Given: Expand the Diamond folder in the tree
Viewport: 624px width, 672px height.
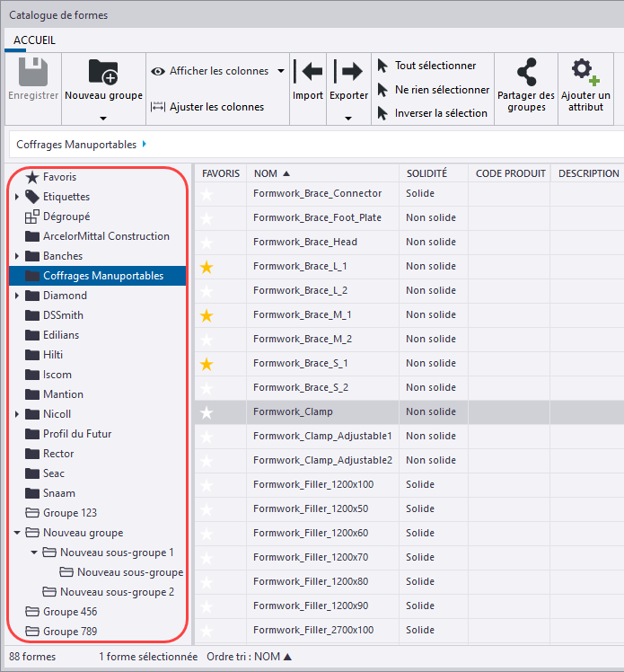Looking at the screenshot, I should pyautogui.click(x=17, y=296).
